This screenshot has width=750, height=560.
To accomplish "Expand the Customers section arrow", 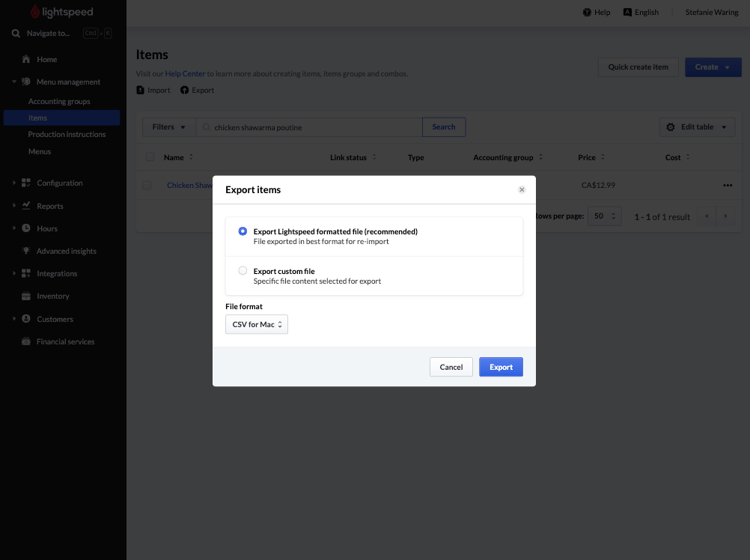I will [x=14, y=318].
